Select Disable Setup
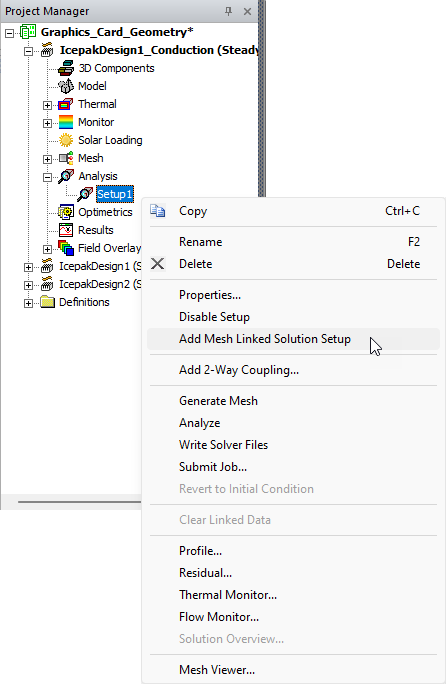Viewport: 446px width, 684px height. [x=293, y=317]
